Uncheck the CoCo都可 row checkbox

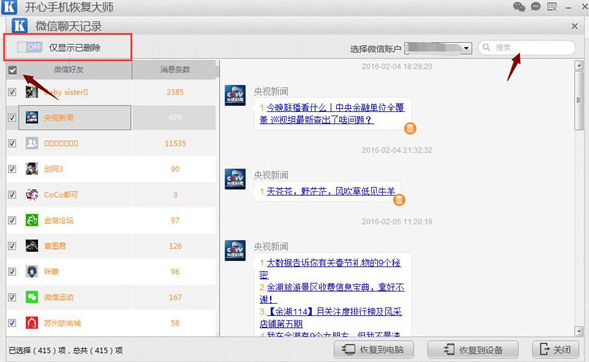(x=12, y=195)
